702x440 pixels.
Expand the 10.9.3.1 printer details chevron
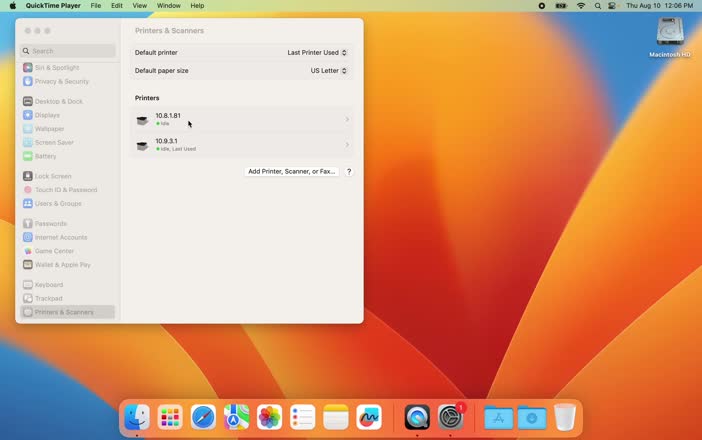tap(347, 145)
